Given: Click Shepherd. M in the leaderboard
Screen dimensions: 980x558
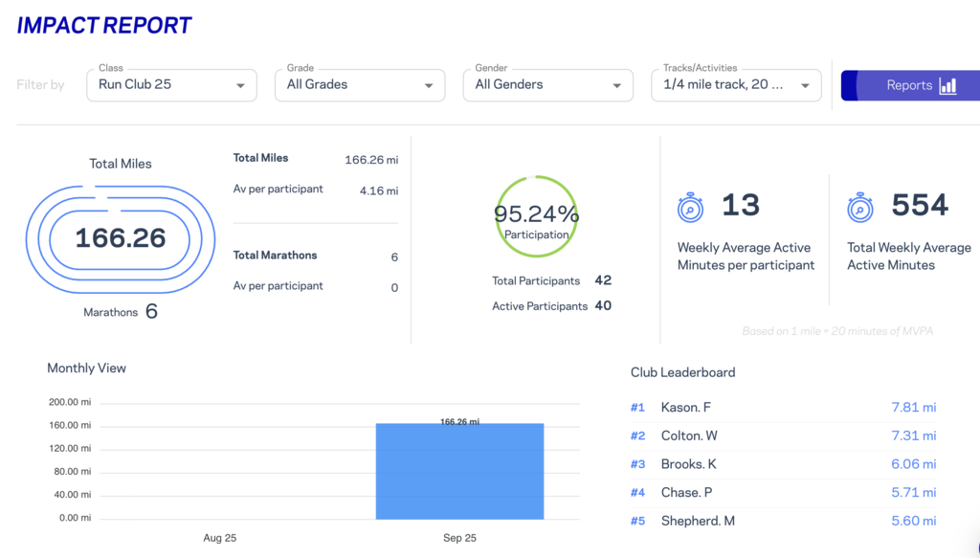Looking at the screenshot, I should click(697, 521).
